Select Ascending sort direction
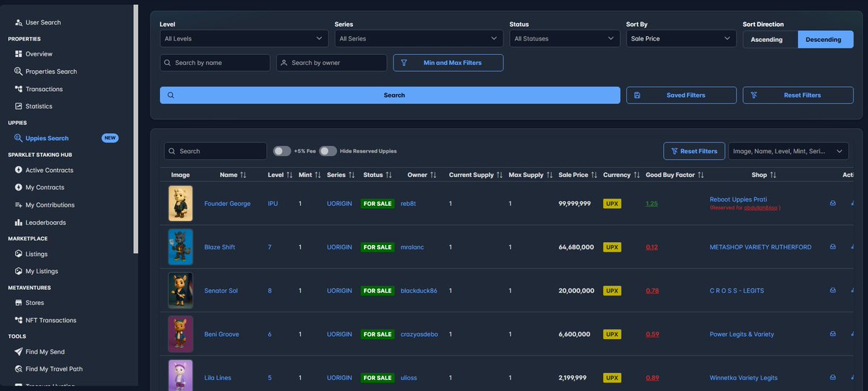 (770, 40)
